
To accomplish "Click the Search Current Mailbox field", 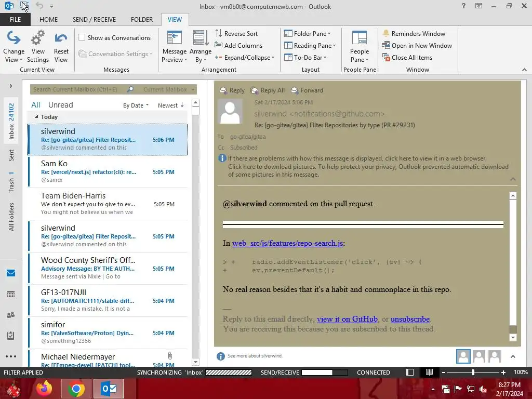I will tap(78, 89).
